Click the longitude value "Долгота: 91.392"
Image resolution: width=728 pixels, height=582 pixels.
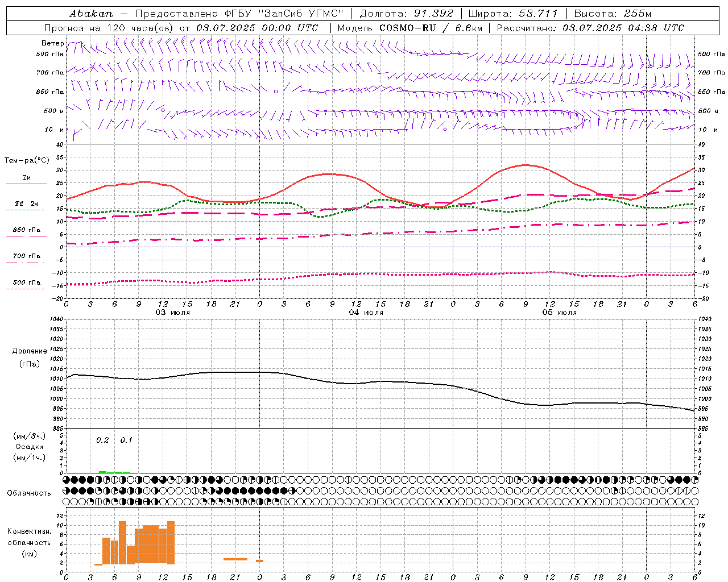pyautogui.click(x=407, y=14)
